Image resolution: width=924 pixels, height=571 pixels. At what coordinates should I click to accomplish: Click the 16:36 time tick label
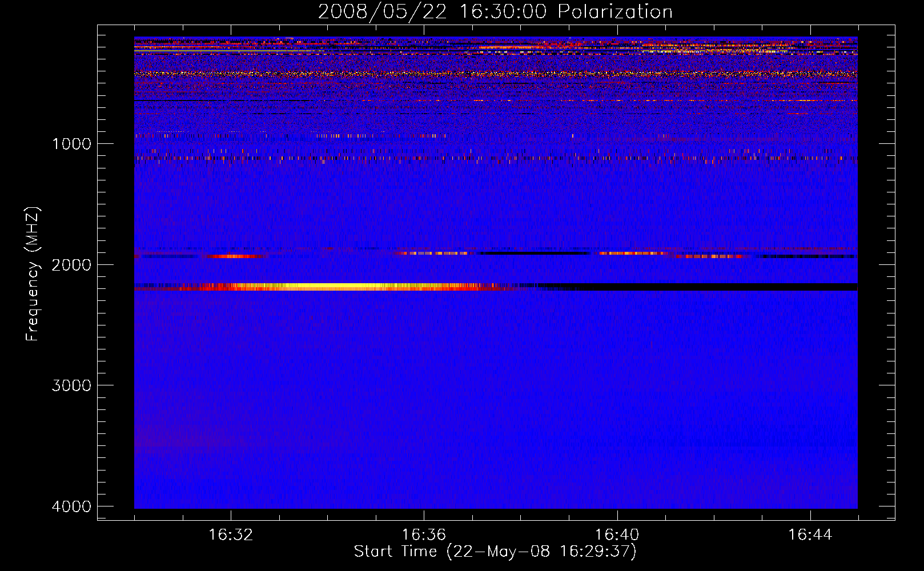424,535
